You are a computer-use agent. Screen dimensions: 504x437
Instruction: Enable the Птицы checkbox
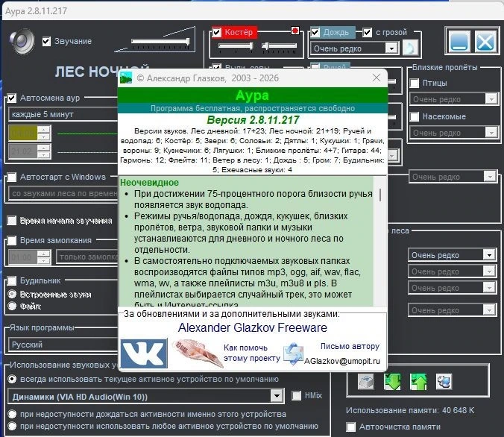tap(415, 83)
